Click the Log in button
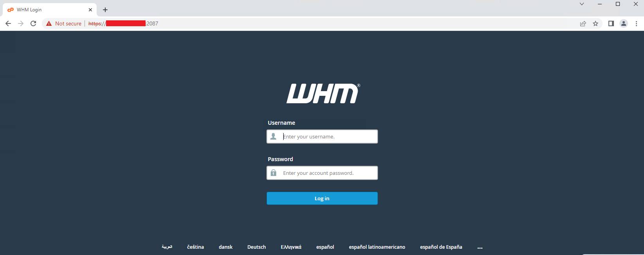The image size is (644, 255). pos(322,198)
